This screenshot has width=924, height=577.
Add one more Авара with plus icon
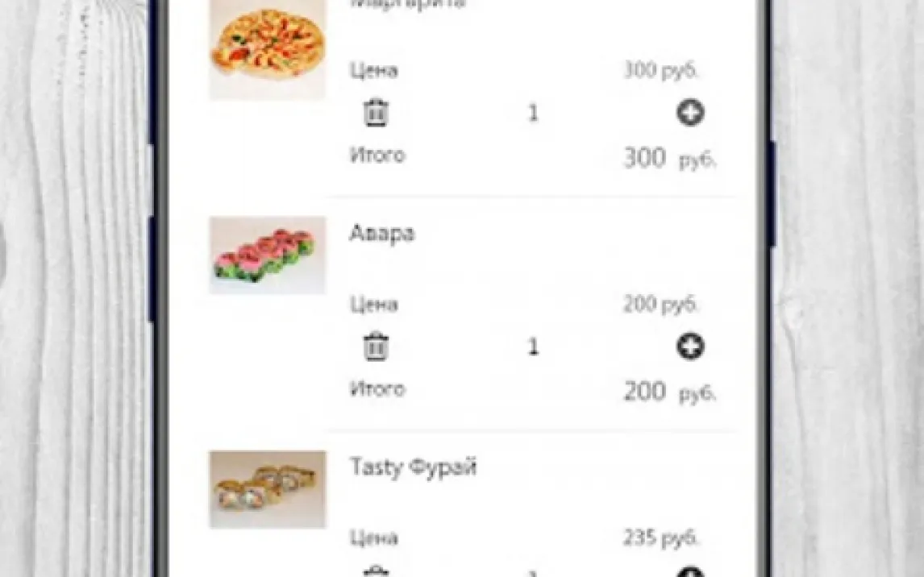pyautogui.click(x=690, y=347)
